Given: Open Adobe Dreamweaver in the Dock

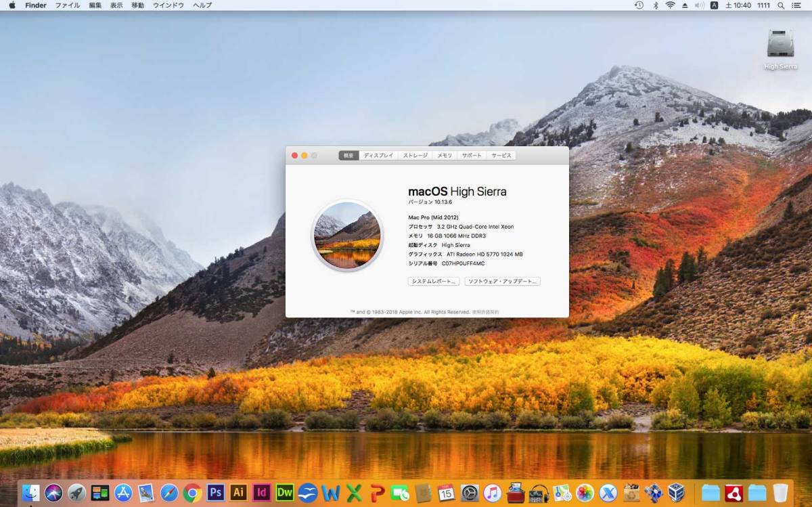Looking at the screenshot, I should [x=284, y=493].
